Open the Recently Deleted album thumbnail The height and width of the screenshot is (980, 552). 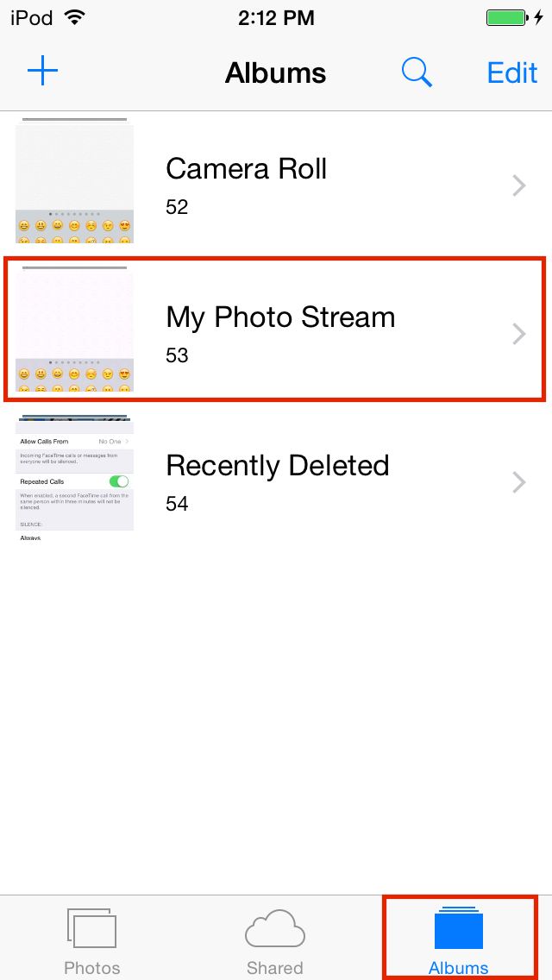(x=74, y=477)
